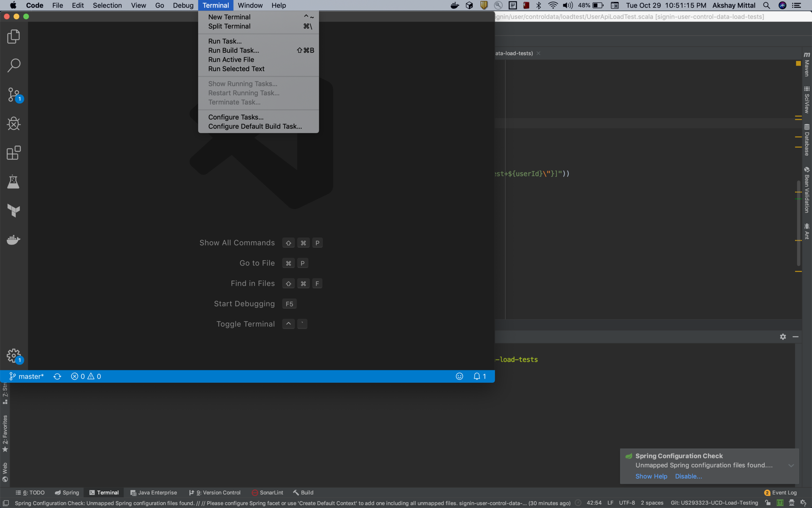Viewport: 812px width, 508px height.
Task: Click the Synchronize Changes icon in status bar
Action: point(57,376)
